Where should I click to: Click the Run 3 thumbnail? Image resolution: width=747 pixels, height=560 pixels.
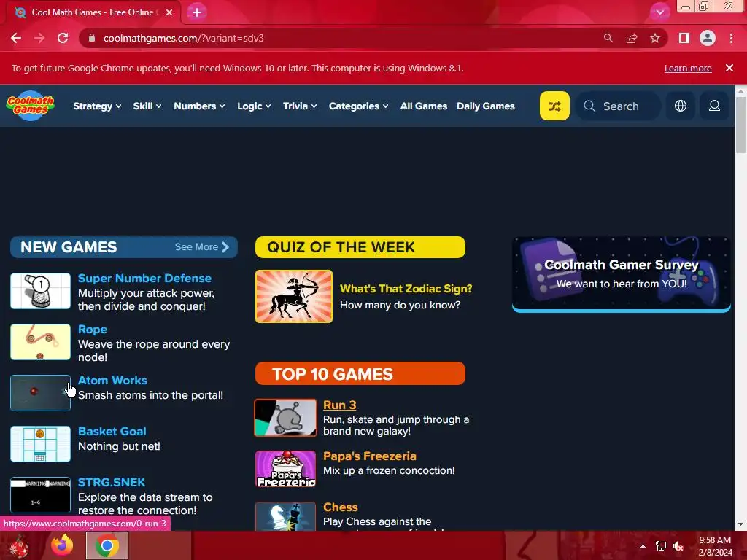(x=285, y=418)
